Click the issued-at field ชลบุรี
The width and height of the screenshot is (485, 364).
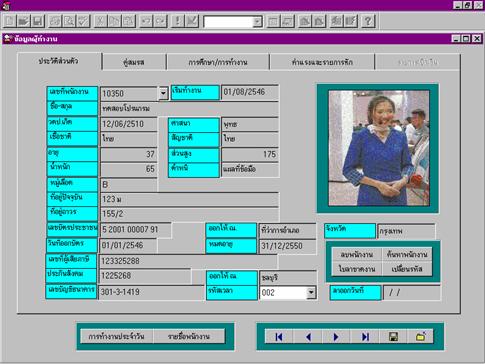coord(288,278)
